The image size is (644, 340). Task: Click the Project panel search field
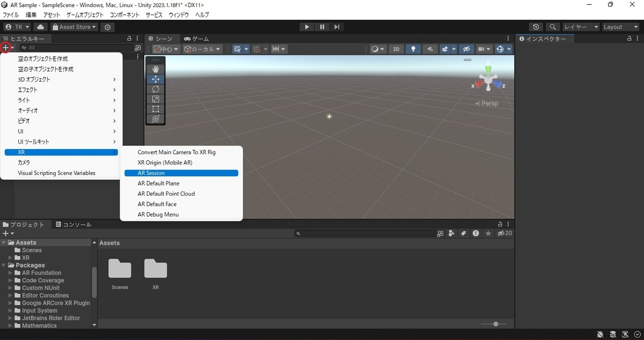[x=365, y=234]
